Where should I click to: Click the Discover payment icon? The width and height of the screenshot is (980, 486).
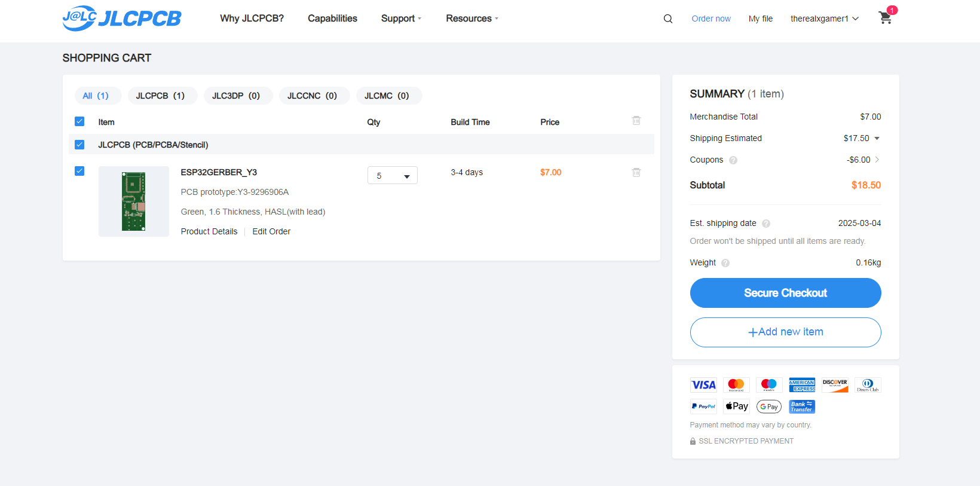pos(835,385)
